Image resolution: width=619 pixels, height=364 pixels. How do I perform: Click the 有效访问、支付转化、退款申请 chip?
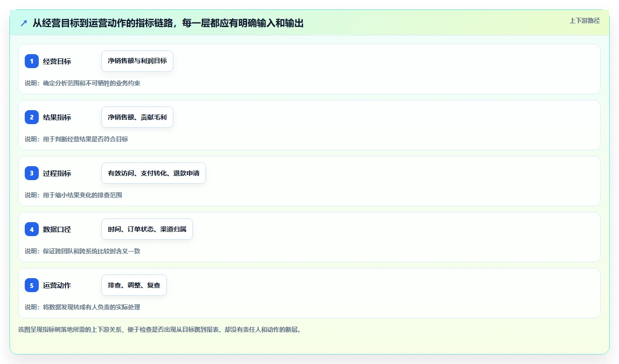154,173
